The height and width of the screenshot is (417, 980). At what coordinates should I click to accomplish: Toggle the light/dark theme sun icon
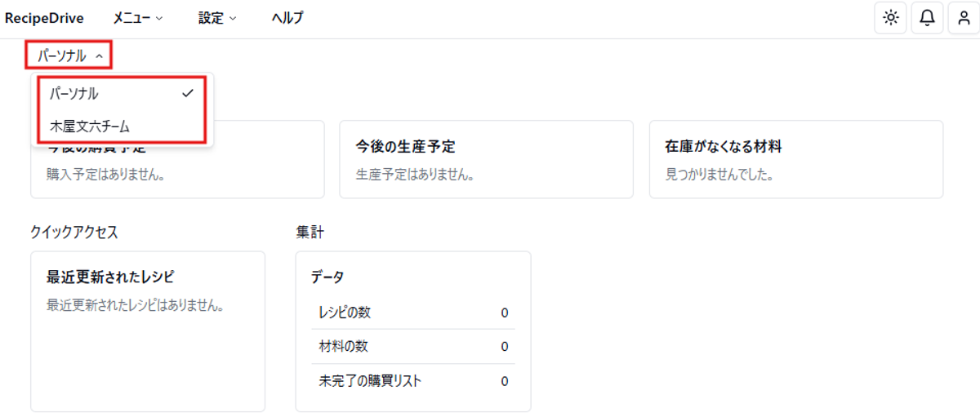890,18
